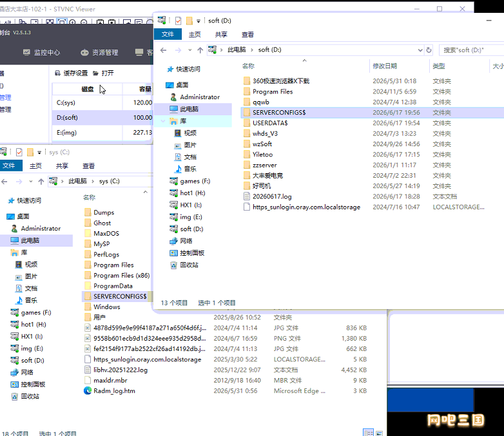Click the refresh icon beside soft (D:) address bar
Viewport: 504px width, 436px height.
point(429,50)
